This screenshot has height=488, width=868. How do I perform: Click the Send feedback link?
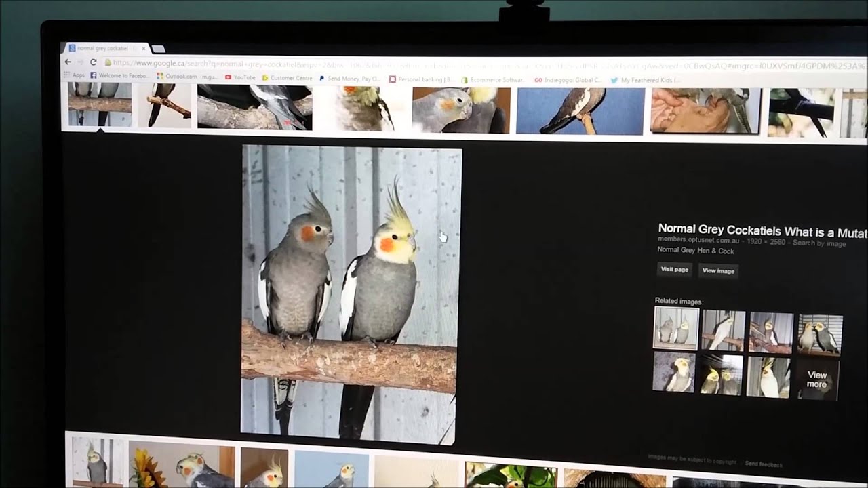764,464
